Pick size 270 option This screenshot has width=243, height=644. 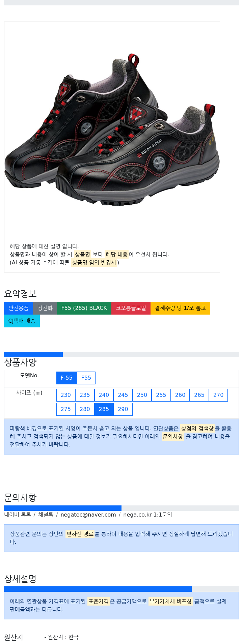coord(218,395)
